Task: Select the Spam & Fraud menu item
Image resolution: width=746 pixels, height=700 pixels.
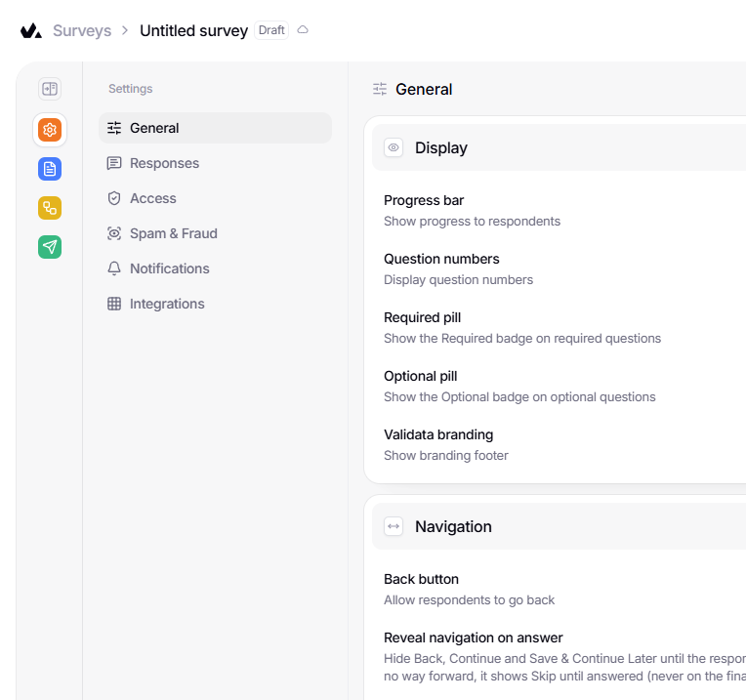Action: pyautogui.click(x=215, y=233)
